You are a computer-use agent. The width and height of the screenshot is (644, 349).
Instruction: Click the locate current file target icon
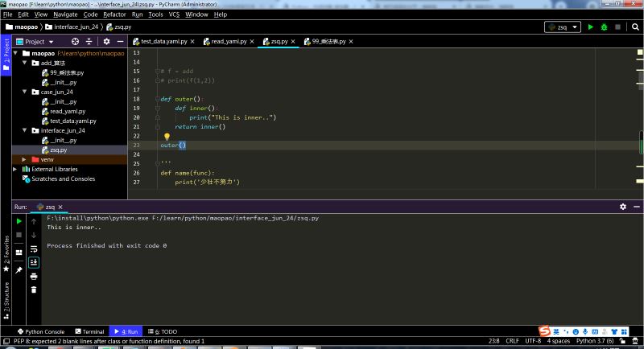pyautogui.click(x=76, y=41)
